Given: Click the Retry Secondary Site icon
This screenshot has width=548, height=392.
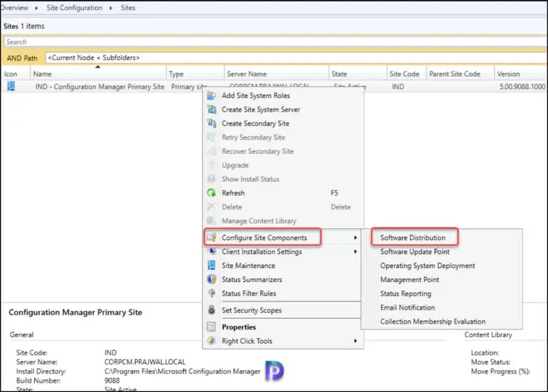Looking at the screenshot, I should (211, 137).
